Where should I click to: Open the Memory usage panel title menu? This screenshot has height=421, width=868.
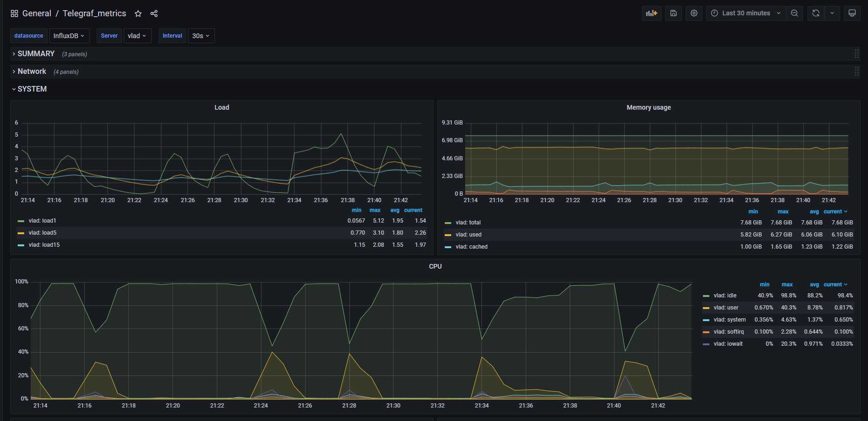tap(648, 107)
